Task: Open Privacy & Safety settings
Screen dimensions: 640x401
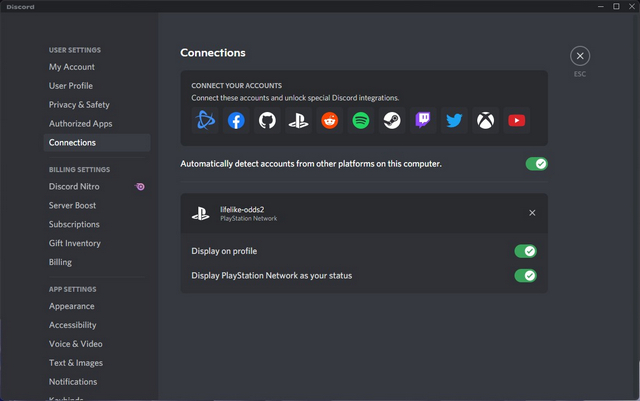Action: (97, 105)
